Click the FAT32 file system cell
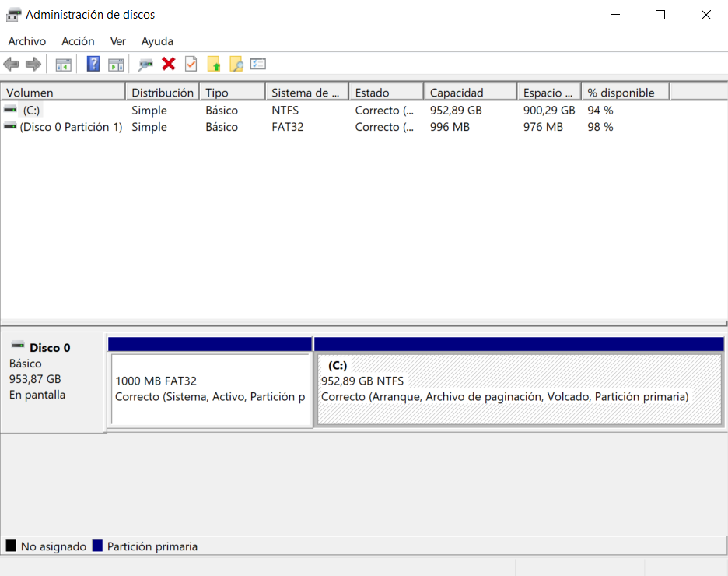 coord(288,127)
